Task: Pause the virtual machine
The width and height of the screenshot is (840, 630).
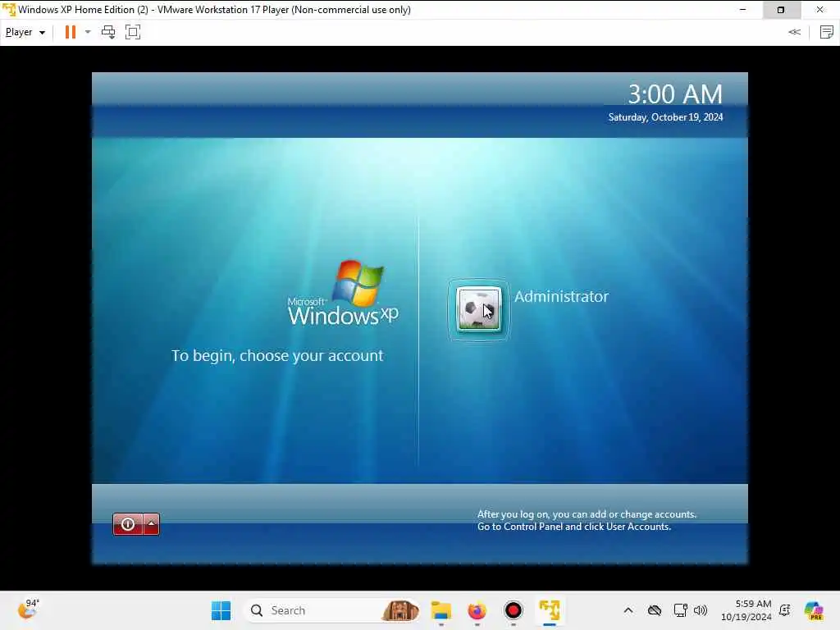Action: (71, 32)
